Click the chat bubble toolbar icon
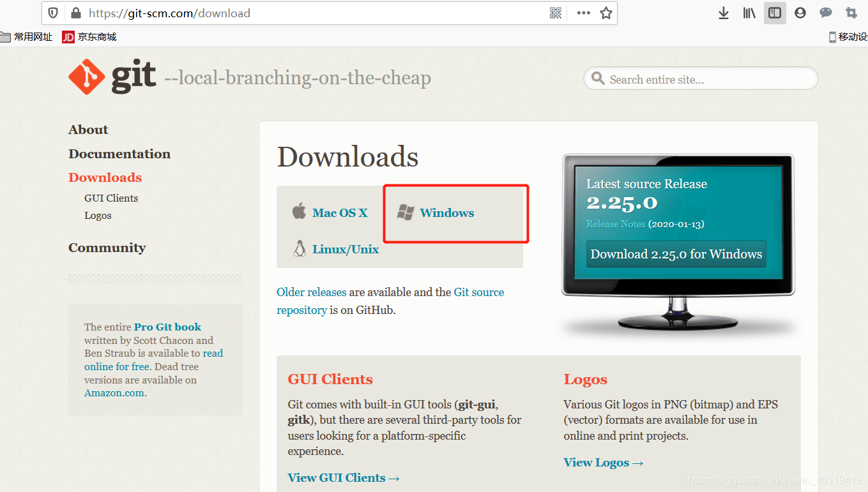The height and width of the screenshot is (492, 868). point(826,13)
